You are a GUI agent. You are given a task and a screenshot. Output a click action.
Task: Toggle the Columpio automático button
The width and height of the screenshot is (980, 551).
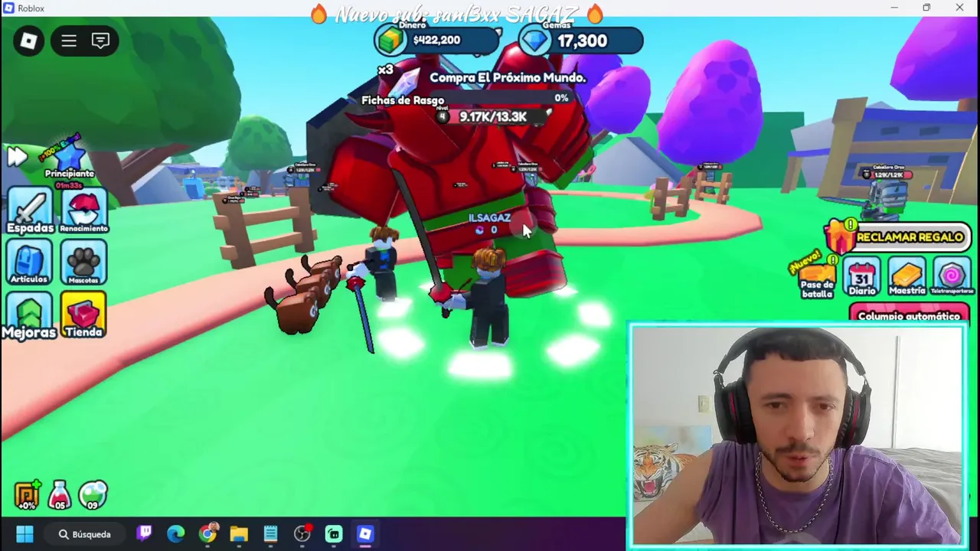pyautogui.click(x=909, y=315)
